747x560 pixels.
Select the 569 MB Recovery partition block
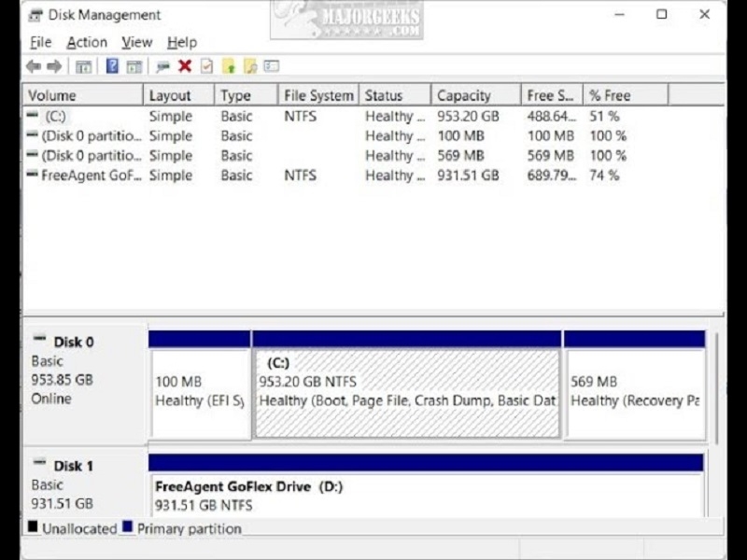click(635, 392)
